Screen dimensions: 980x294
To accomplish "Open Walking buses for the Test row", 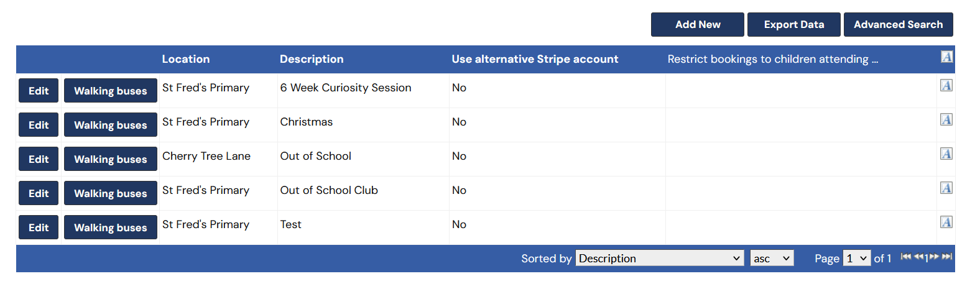I will [x=111, y=227].
